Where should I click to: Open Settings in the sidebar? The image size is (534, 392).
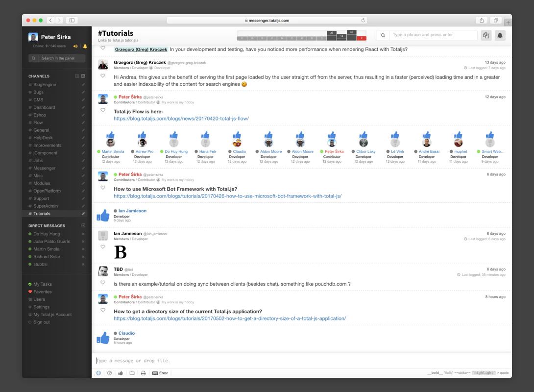(x=41, y=307)
